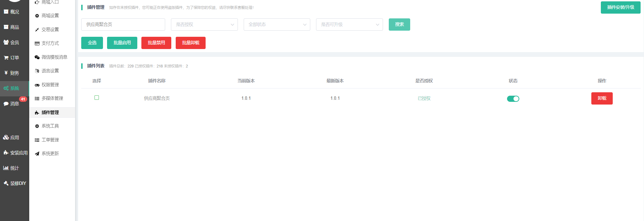The width and height of the screenshot is (644, 221).
Task: Click 多媒体管理 menu label
Action: click(52, 98)
